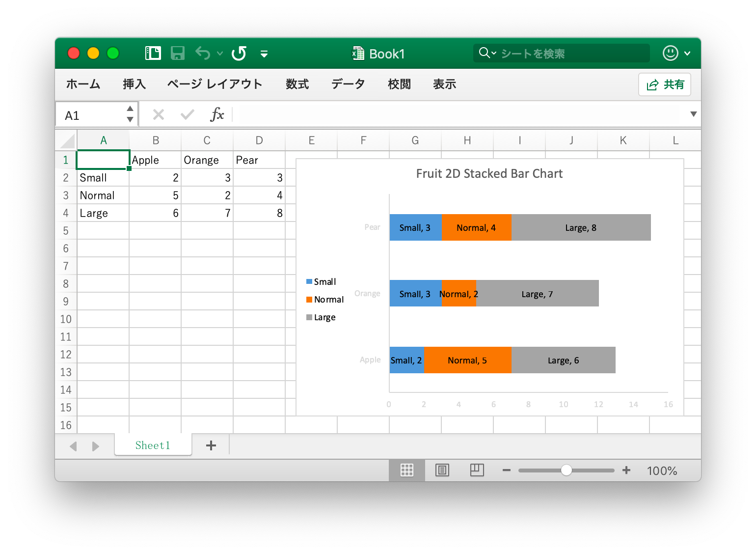
Task: Click the Undo arrow icon
Action: click(203, 53)
